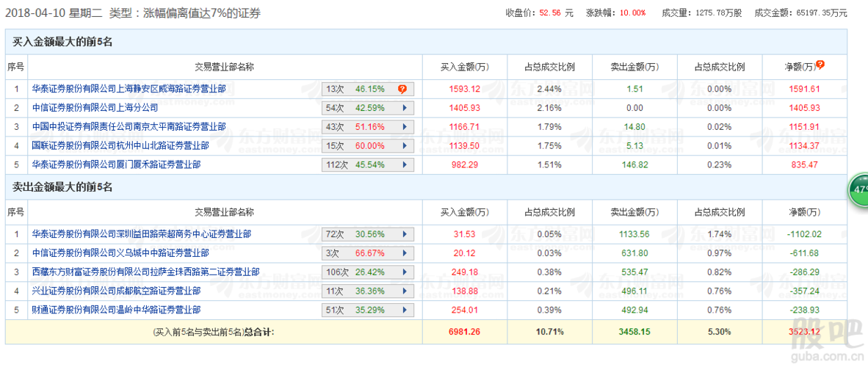
Task: Expand the 43次 51.16% arrow
Action: pos(405,127)
